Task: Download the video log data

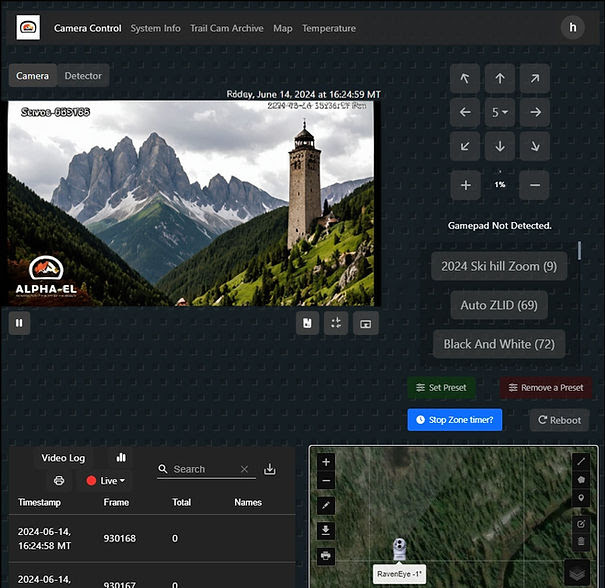Action: pyautogui.click(x=270, y=469)
